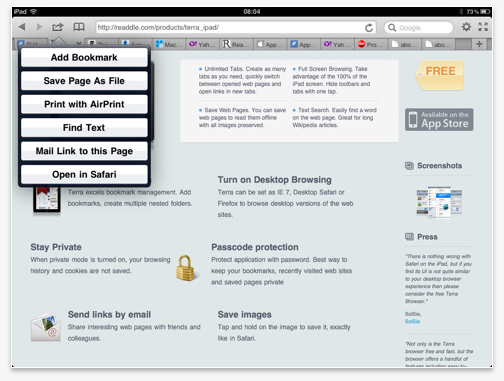Switch to the Mac... tab
The image size is (504, 381).
point(169,44)
